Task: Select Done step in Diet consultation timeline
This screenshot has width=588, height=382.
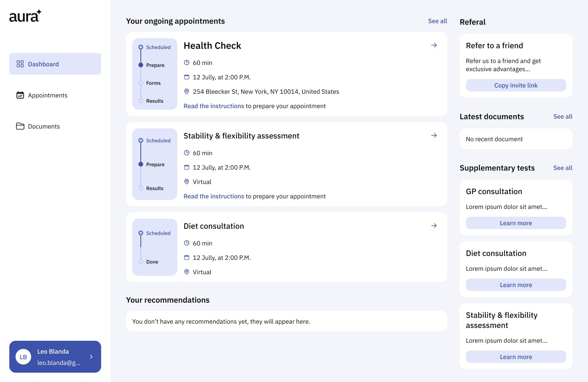Action: pos(152,262)
